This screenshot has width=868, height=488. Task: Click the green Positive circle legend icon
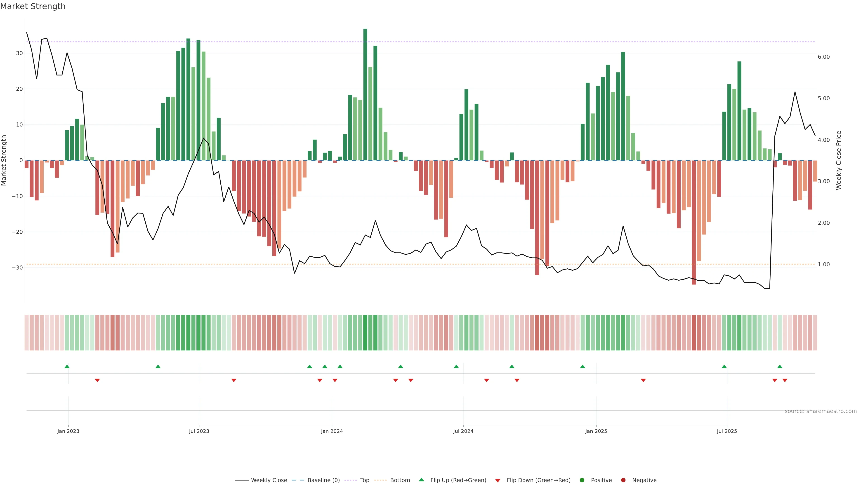(582, 480)
